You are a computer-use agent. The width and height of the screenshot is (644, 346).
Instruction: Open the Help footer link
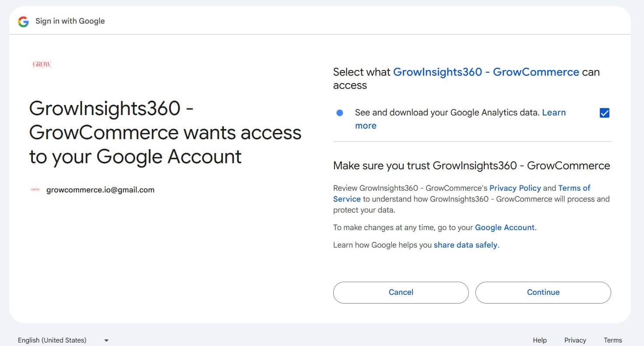(x=540, y=340)
